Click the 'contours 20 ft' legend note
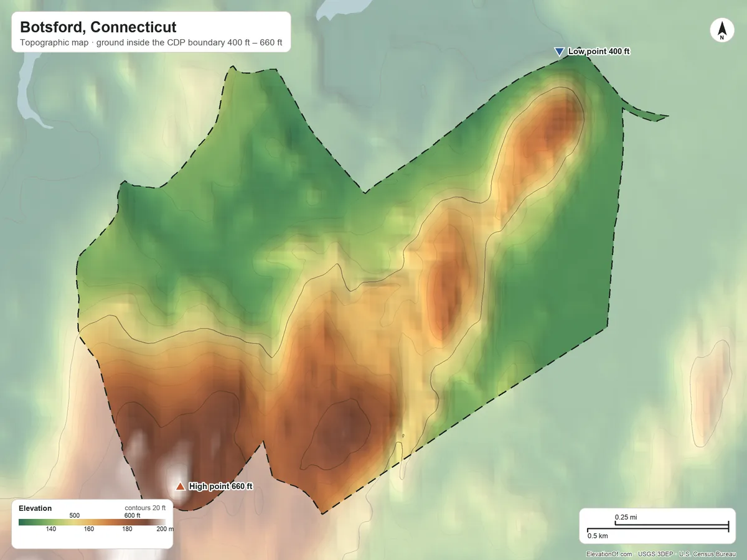The image size is (747, 560). coord(145,508)
